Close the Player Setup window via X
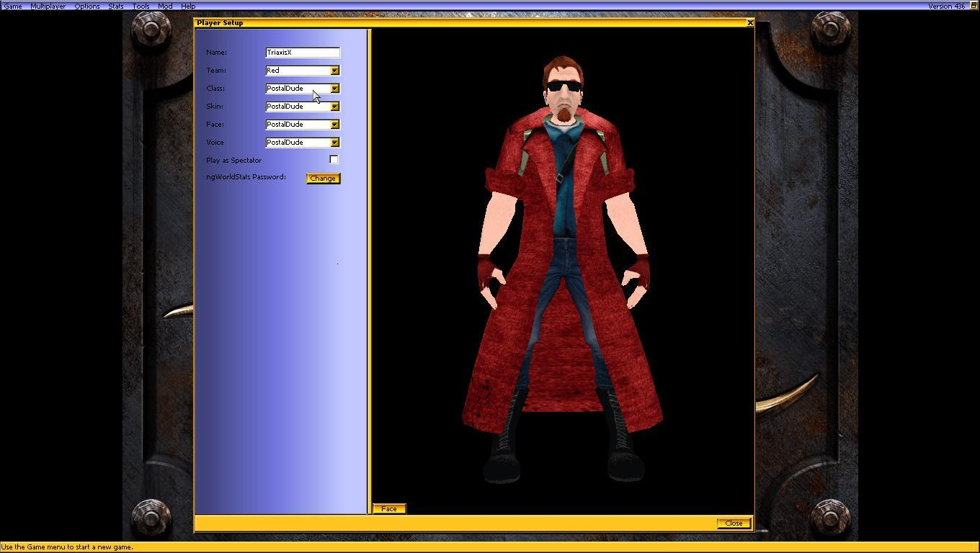Viewport: 980px width, 553px height. tap(749, 22)
